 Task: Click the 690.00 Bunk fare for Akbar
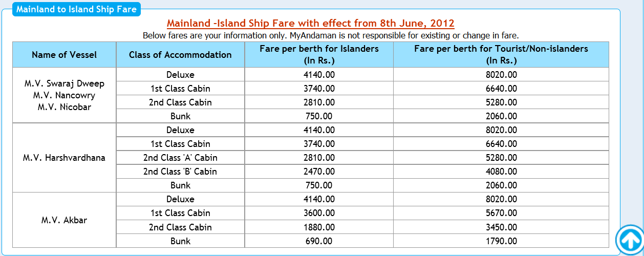(319, 241)
